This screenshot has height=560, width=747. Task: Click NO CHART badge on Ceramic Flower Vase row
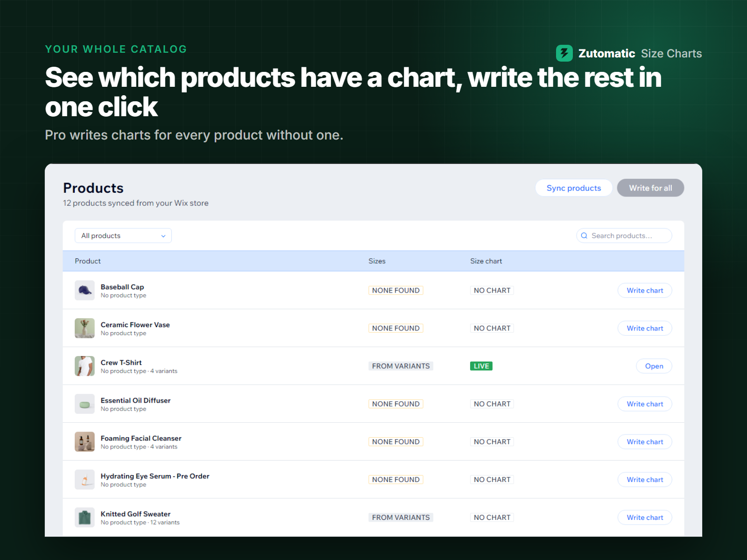point(492,328)
